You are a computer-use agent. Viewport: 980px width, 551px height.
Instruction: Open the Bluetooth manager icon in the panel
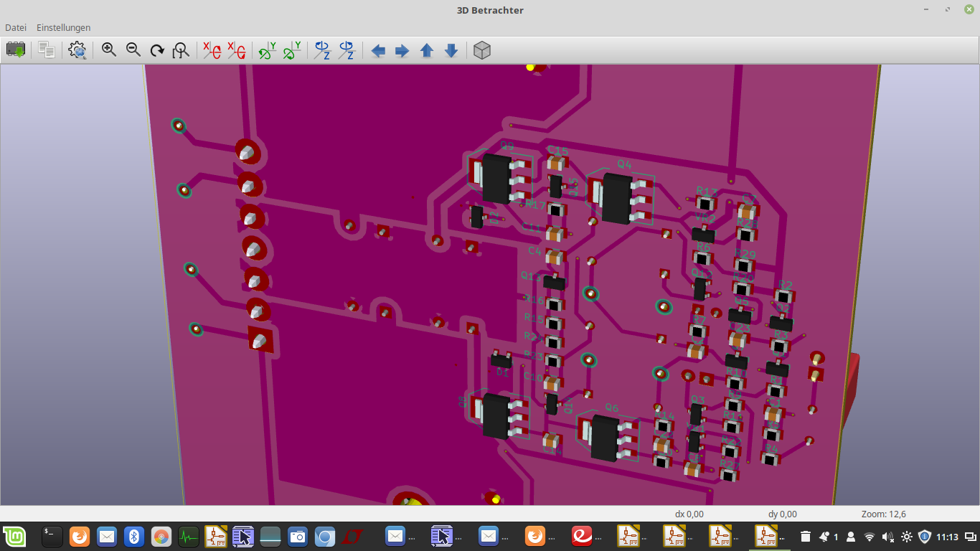click(x=134, y=537)
